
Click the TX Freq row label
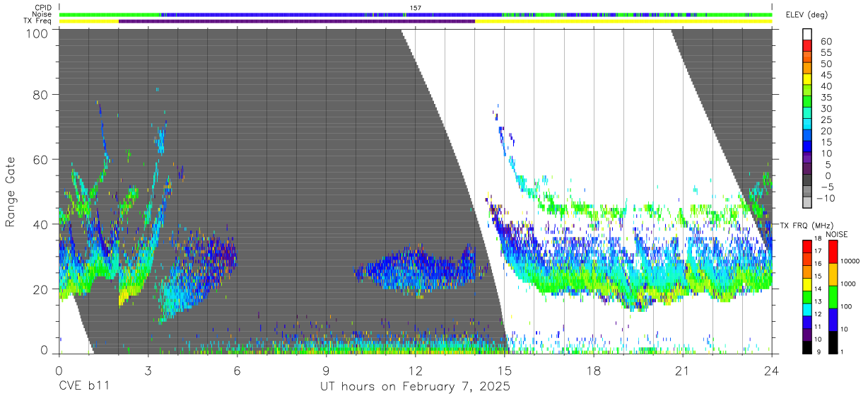37,21
